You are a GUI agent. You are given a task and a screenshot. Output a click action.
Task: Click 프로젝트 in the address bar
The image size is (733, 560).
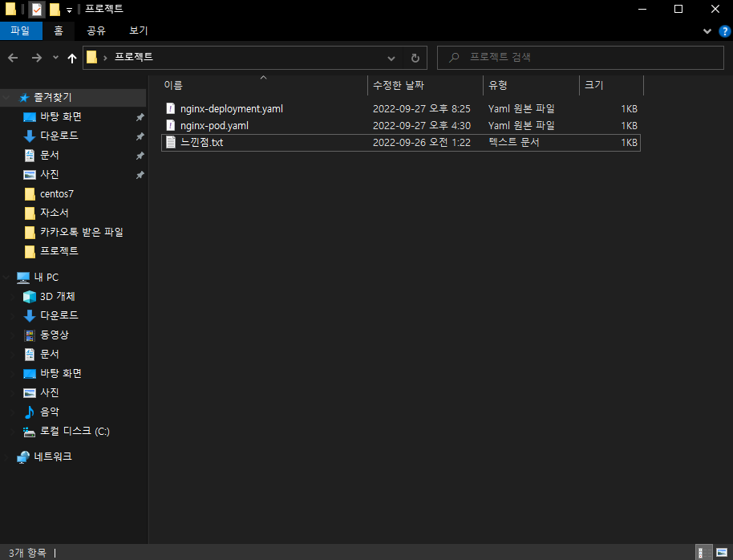[x=134, y=57]
